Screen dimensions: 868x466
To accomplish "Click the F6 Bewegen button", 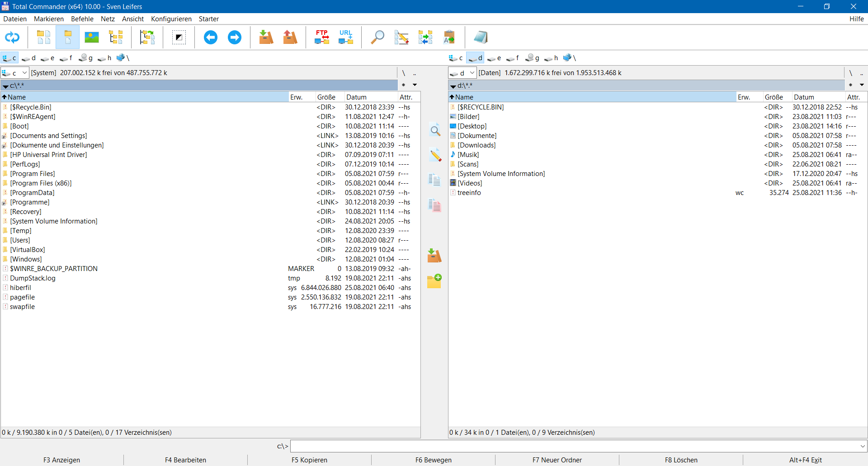I will coord(434,460).
